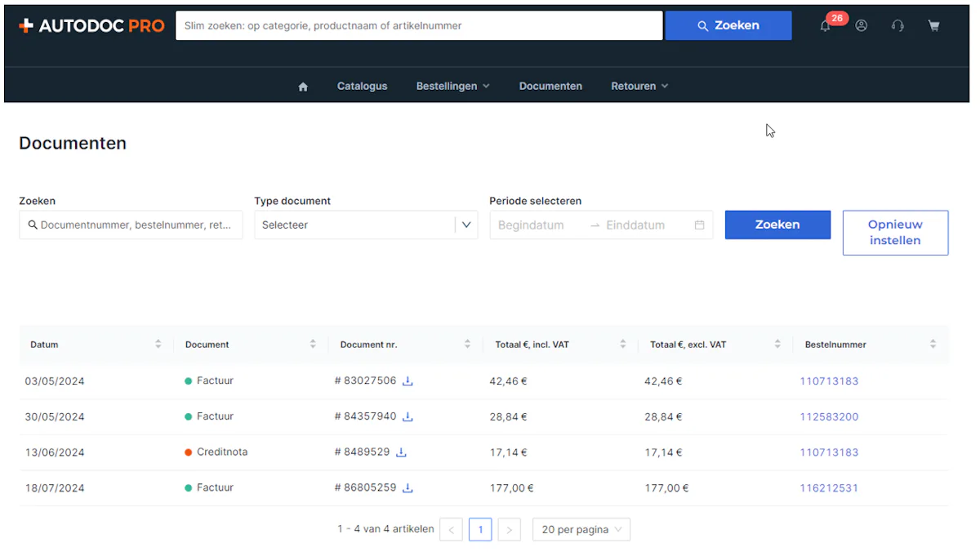Click calendar icon in date range field
The image size is (980, 552).
pyautogui.click(x=699, y=225)
